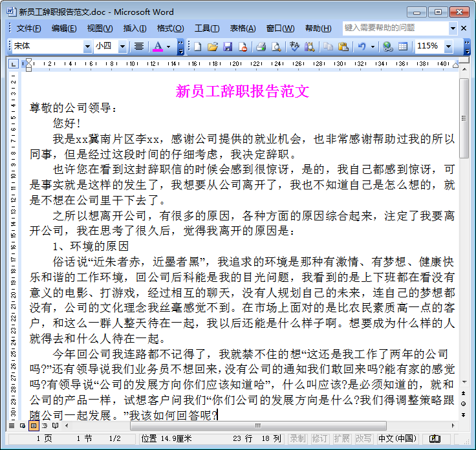Switch to Web Layout view icon
The image size is (476, 450).
pyautogui.click(x=23, y=425)
